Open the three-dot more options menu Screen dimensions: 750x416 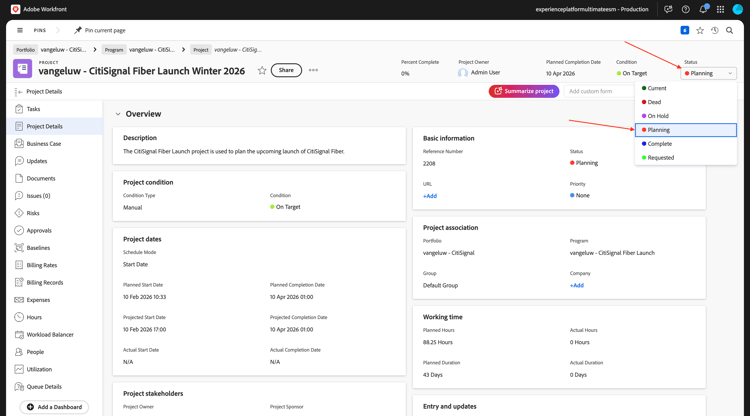coord(313,70)
